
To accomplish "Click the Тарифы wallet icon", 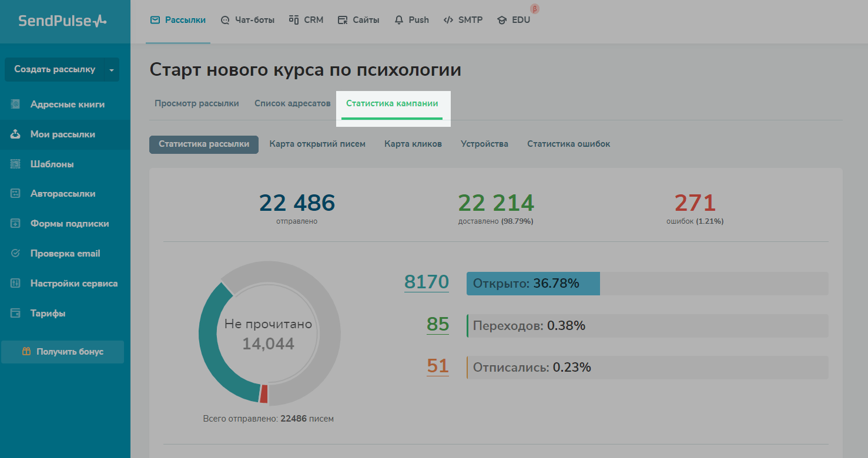I will tap(16, 314).
